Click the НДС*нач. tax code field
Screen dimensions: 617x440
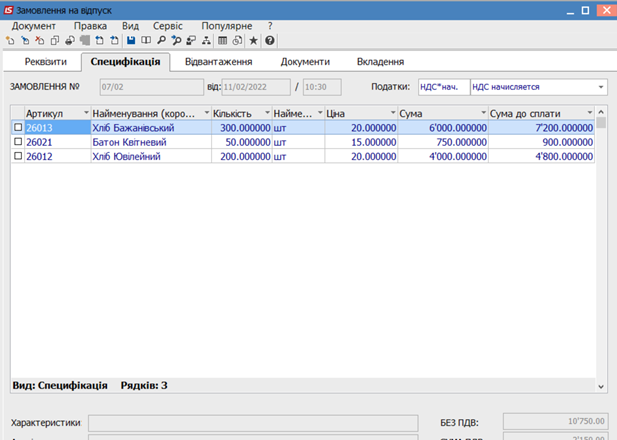(x=444, y=87)
